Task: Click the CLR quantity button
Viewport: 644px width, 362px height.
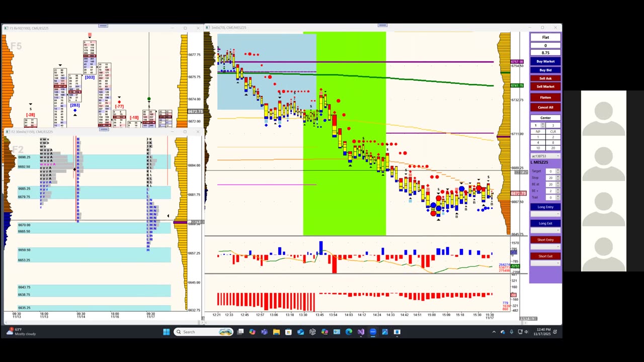Action: point(553,131)
